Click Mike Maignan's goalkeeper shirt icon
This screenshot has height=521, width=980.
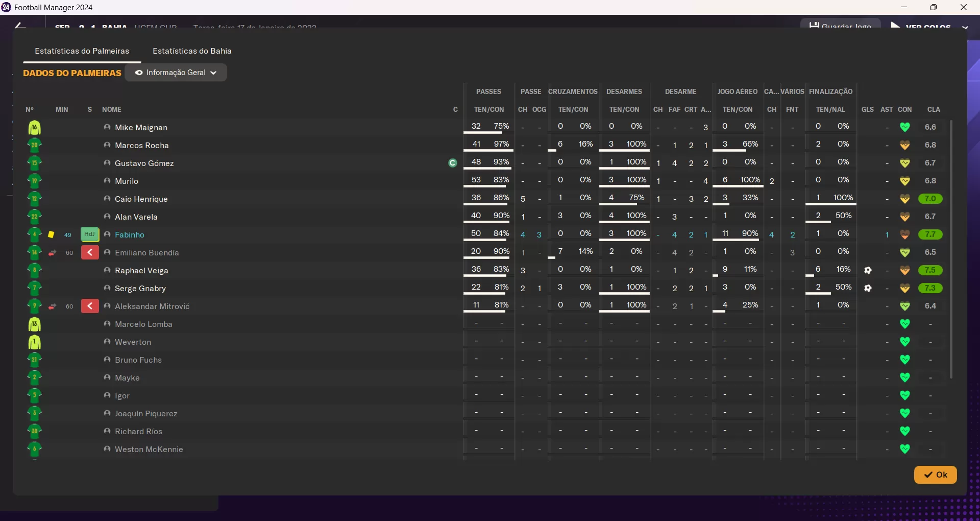pos(34,128)
